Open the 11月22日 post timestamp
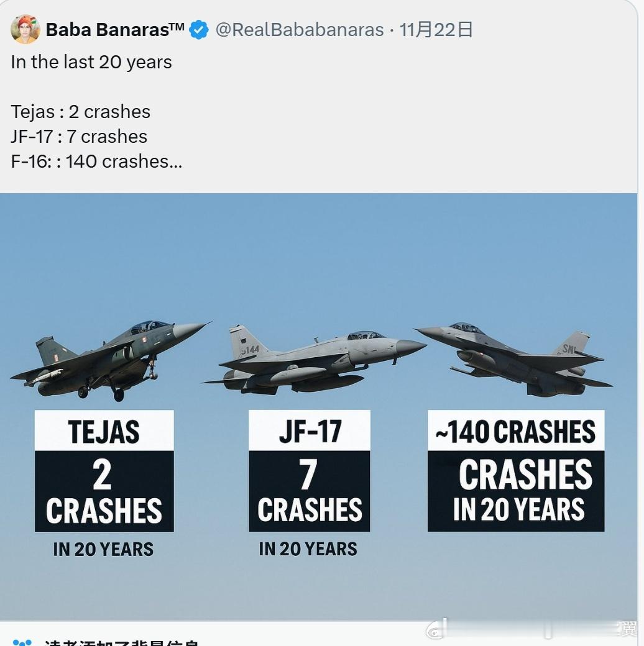 tap(436, 30)
